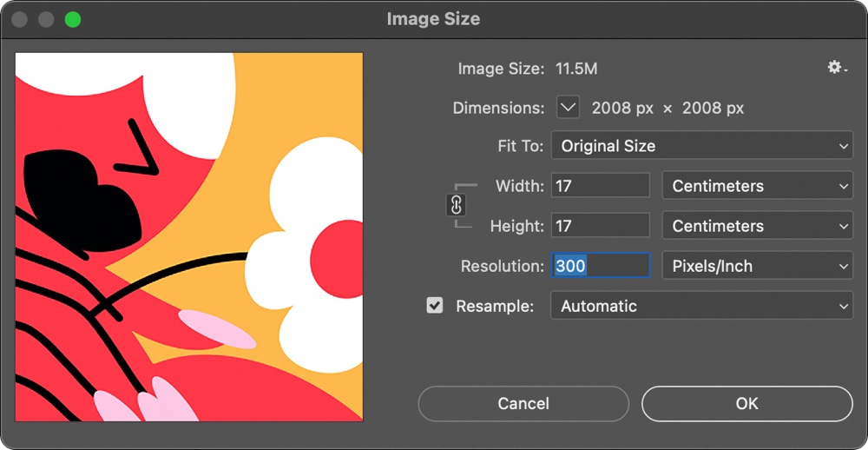
Task: Click the minimize window button
Action: point(46,19)
